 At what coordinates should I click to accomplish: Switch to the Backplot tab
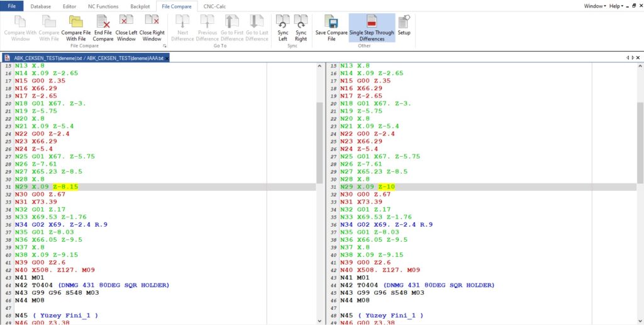140,6
